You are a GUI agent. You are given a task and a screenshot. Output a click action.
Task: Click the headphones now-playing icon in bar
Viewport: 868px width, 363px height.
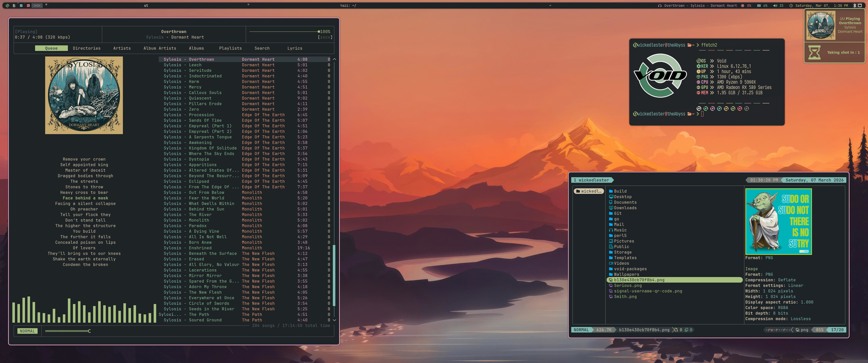coord(659,6)
